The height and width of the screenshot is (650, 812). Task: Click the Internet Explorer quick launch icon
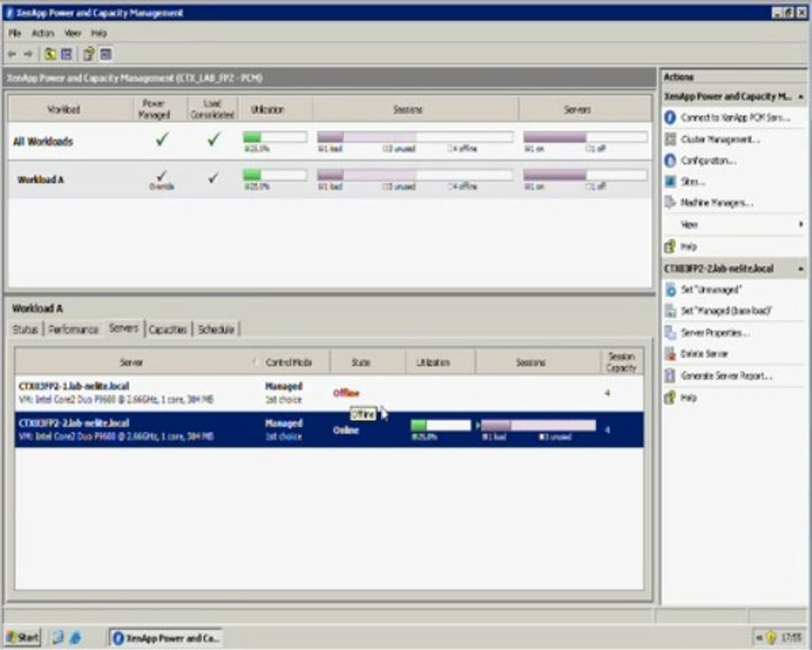tap(76, 637)
